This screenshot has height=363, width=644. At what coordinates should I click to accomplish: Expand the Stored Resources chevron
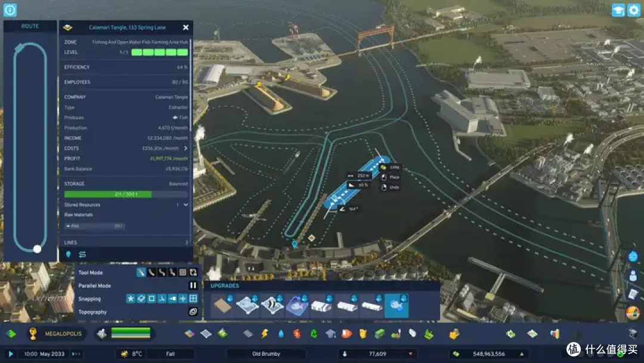185,205
